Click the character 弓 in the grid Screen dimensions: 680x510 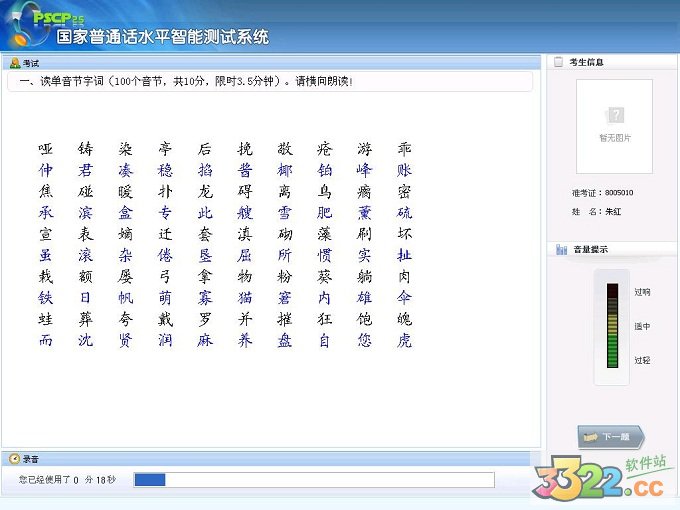(165, 276)
